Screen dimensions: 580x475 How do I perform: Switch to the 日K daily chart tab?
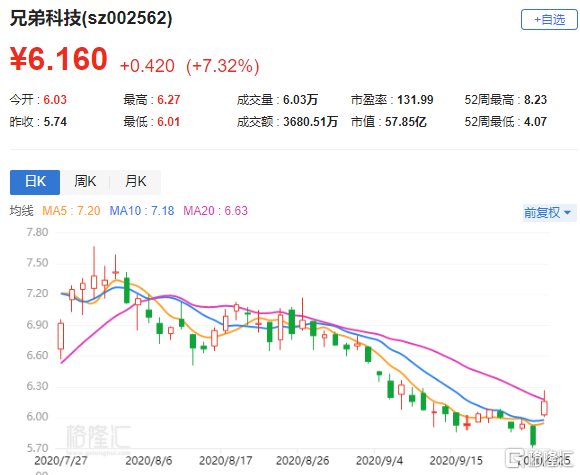(35, 182)
